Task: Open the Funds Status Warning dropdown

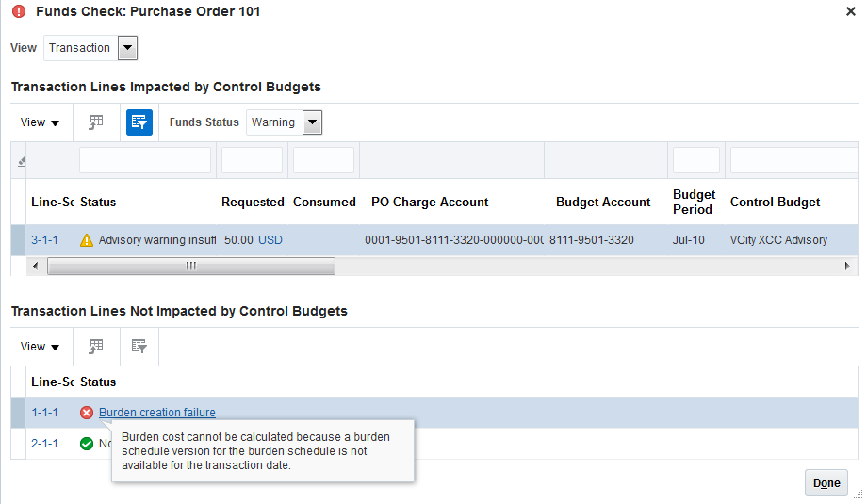Action: [313, 122]
